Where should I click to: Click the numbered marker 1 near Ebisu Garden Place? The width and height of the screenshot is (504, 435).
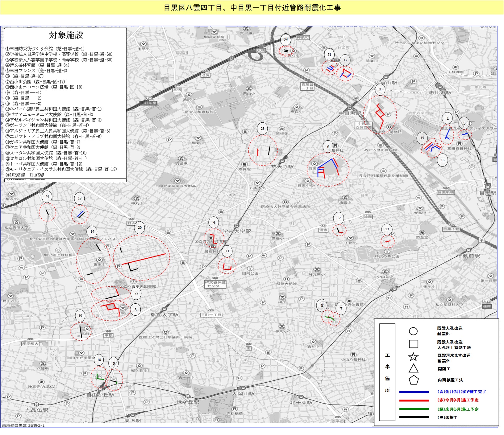[x=448, y=118]
